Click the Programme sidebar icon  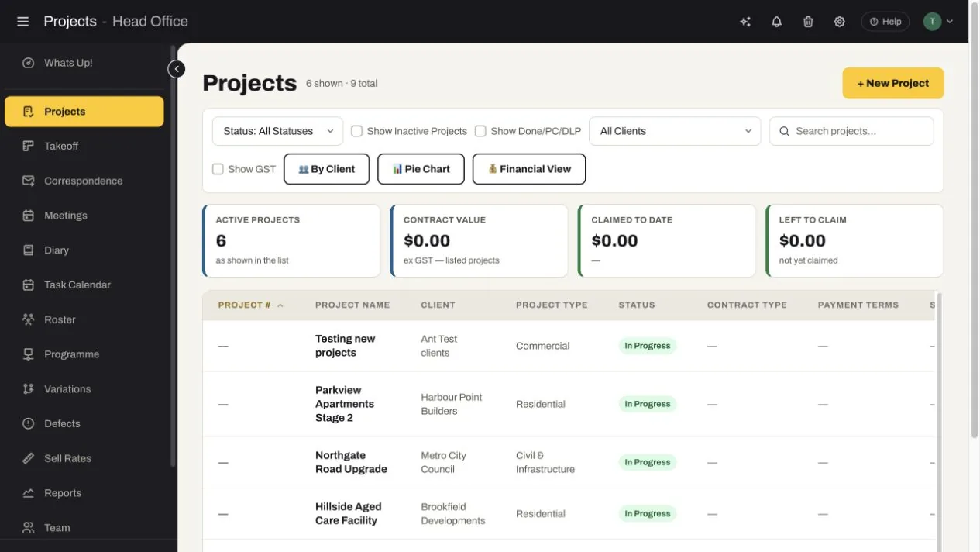click(29, 354)
